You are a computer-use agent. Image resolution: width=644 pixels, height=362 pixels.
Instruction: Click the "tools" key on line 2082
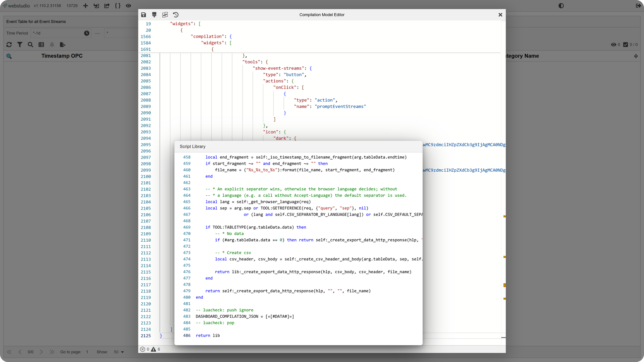point(251,62)
